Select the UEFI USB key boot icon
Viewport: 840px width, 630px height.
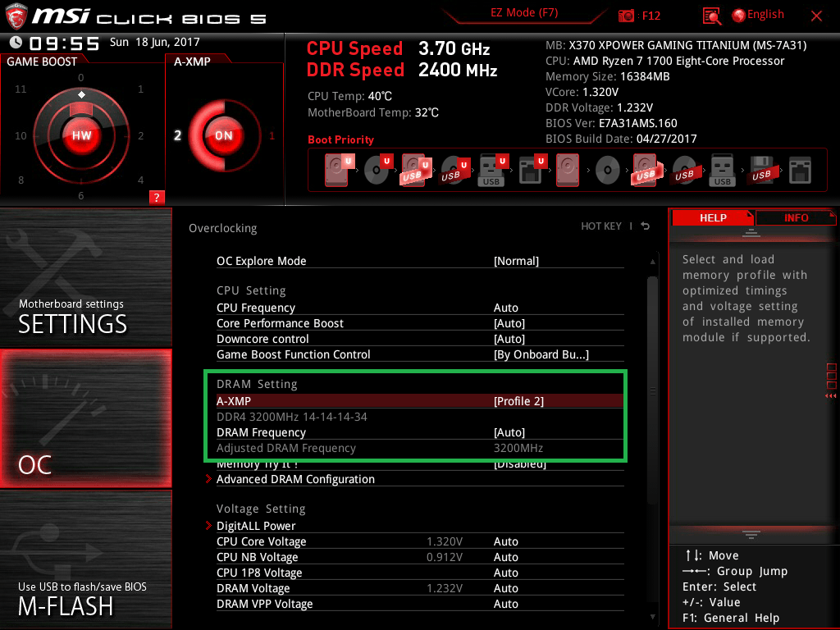pos(492,170)
